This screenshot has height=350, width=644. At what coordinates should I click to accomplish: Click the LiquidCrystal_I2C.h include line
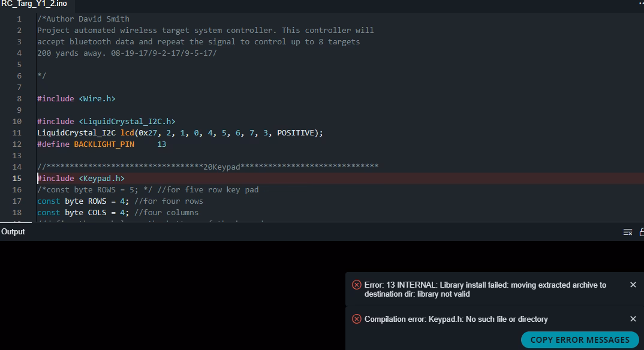click(x=106, y=122)
